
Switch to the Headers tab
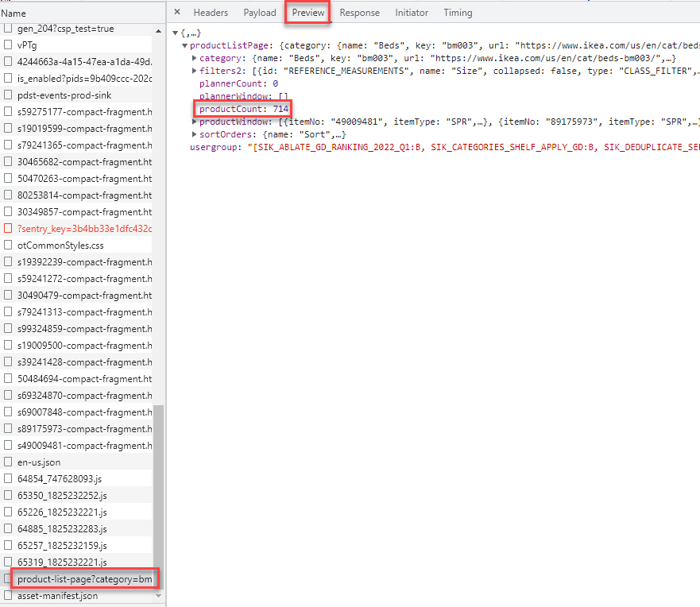[211, 13]
